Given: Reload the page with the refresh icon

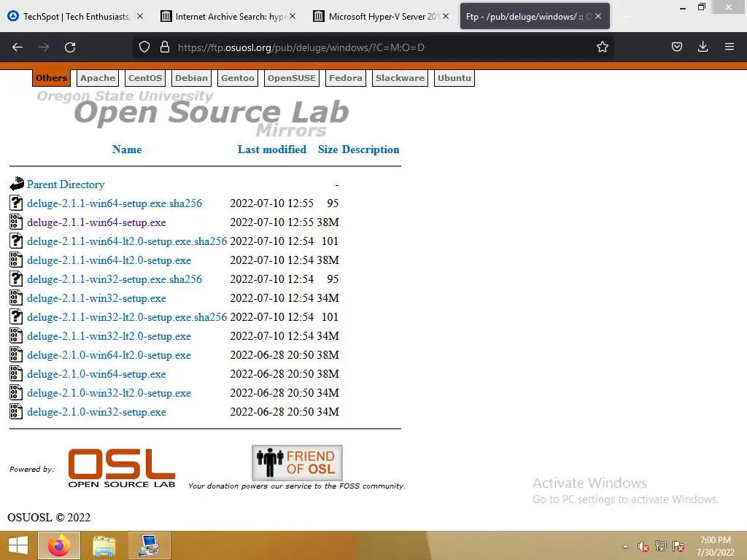Looking at the screenshot, I should click(70, 47).
